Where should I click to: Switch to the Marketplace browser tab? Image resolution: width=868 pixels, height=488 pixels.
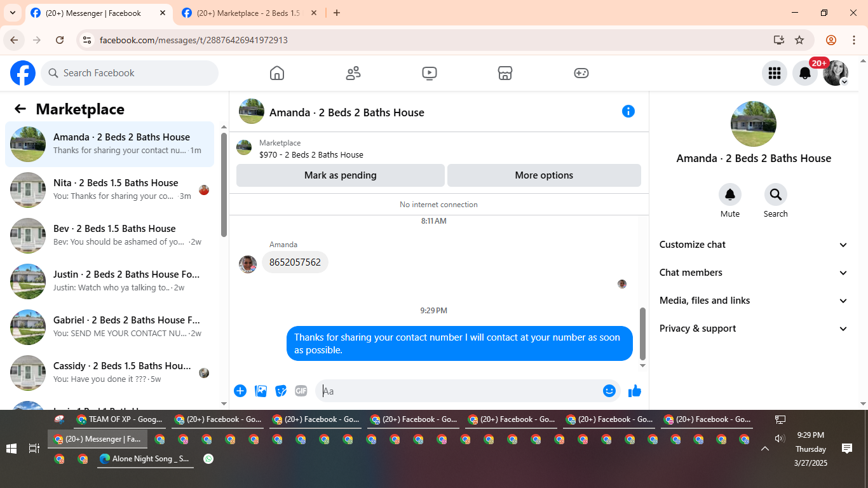(x=250, y=13)
